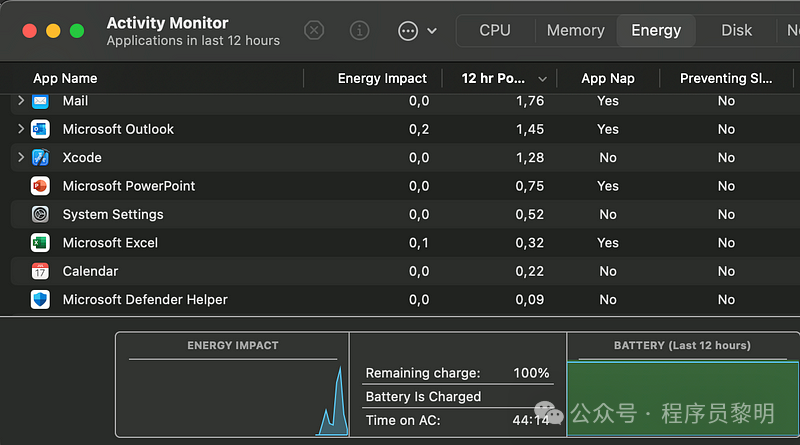
Task: Click the Microsoft Outlook app icon
Action: click(x=40, y=129)
